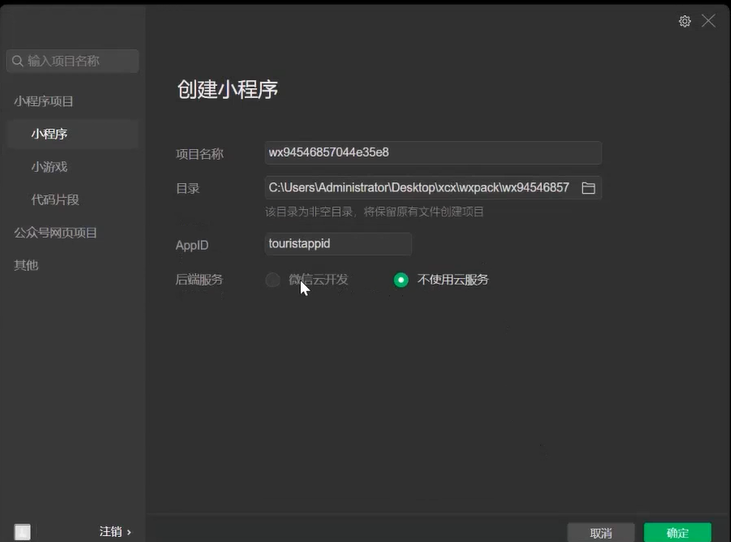Viewport: 731px width, 542px height.
Task: Click the search magnifier icon
Action: tap(18, 61)
